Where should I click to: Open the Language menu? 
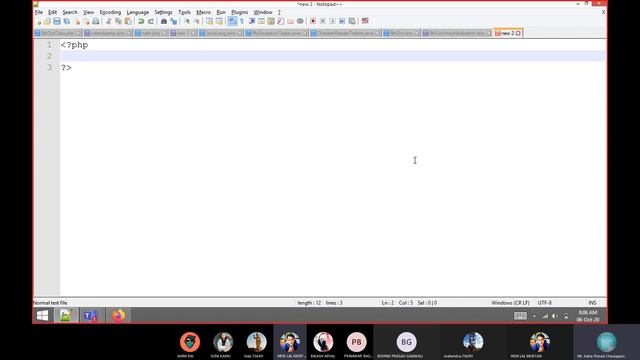pos(138,12)
